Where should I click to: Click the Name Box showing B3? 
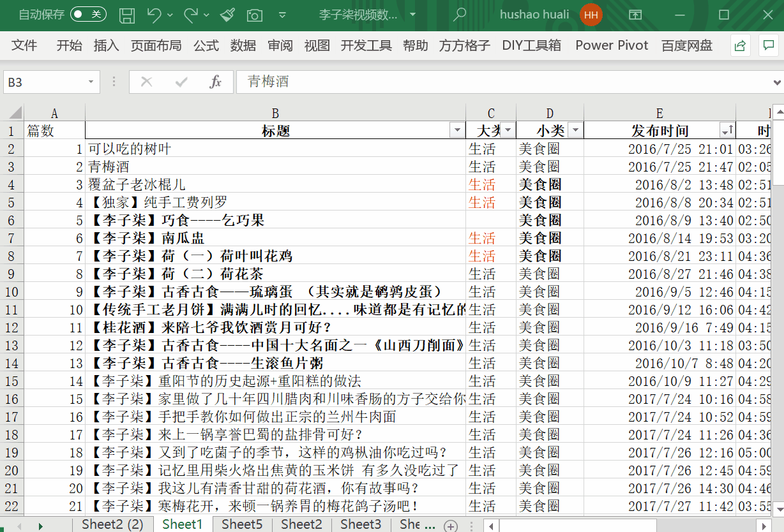tap(43, 82)
